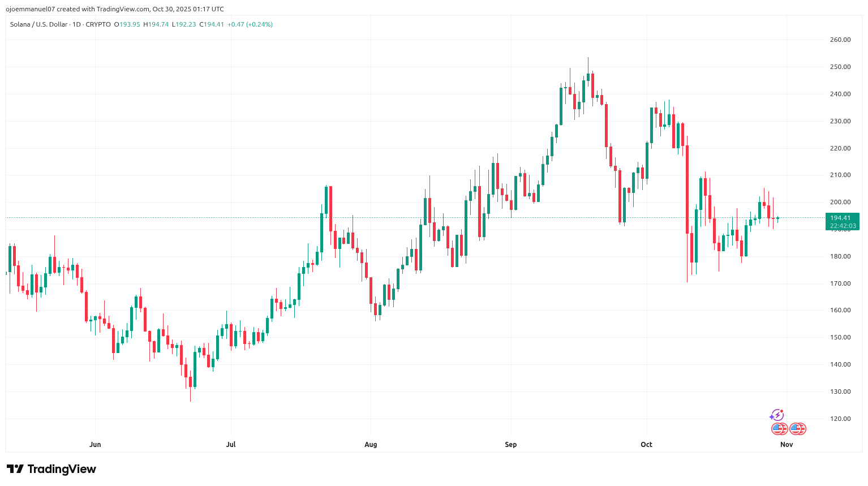The height and width of the screenshot is (486, 868).
Task: Open the rightmost US flag economic event
Action: pyautogui.click(x=798, y=429)
